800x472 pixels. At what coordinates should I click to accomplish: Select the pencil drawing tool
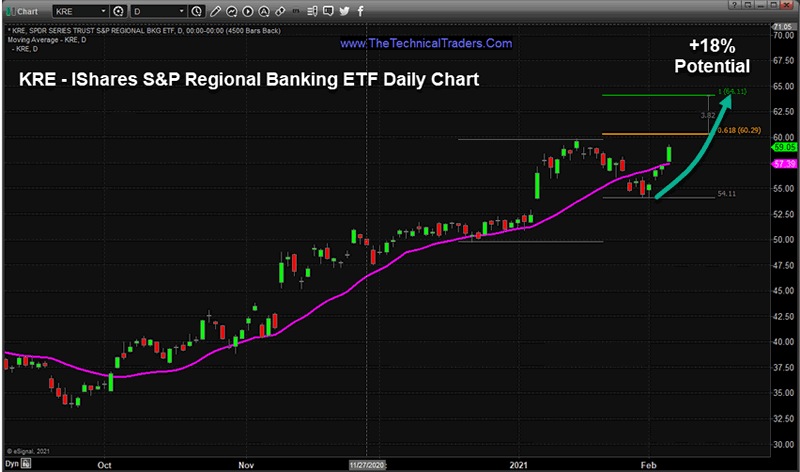[215, 11]
